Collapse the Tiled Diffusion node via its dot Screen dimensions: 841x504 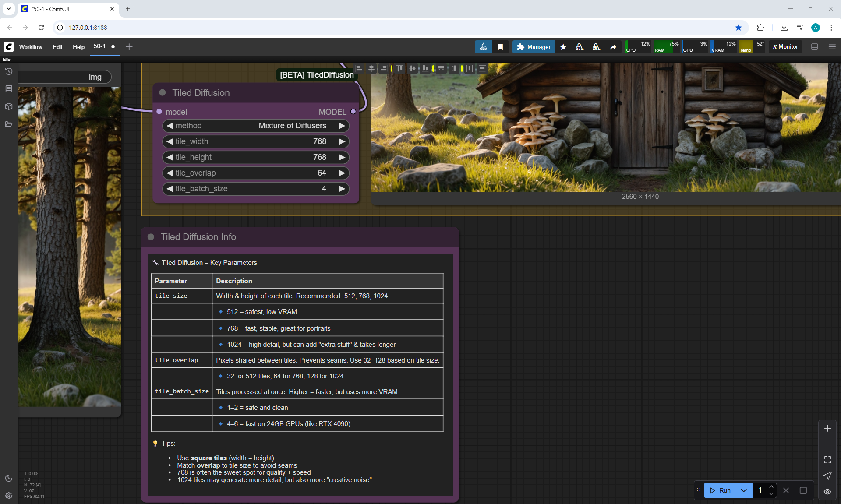click(x=163, y=93)
